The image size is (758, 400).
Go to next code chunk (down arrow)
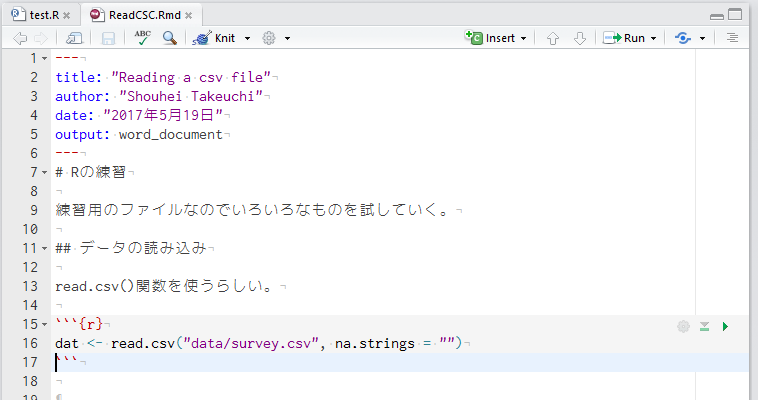click(579, 38)
